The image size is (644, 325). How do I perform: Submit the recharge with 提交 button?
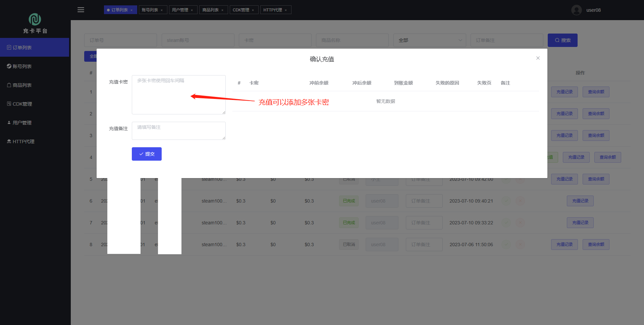[147, 154]
